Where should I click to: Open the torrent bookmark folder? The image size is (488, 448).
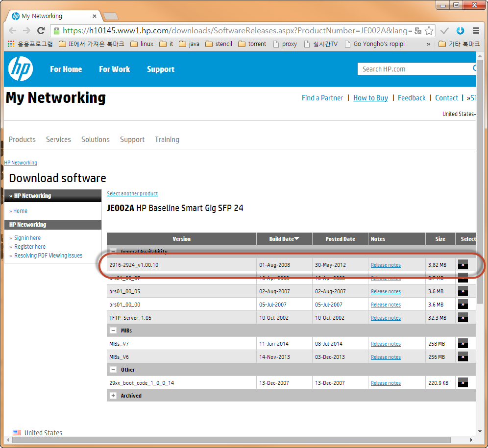252,44
